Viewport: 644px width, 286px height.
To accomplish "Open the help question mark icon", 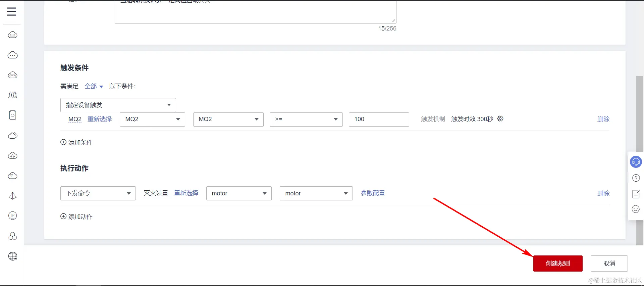I will point(636,178).
